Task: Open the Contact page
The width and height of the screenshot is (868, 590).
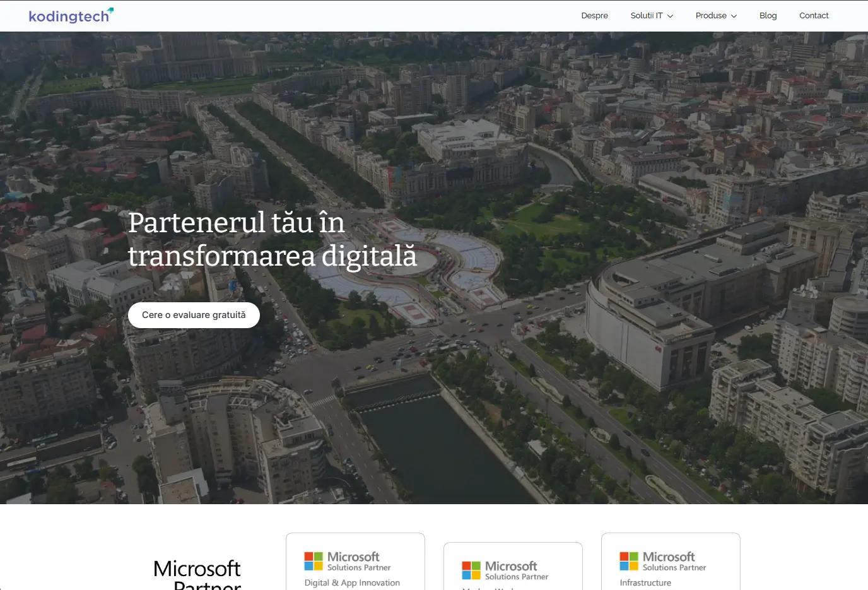Action: click(814, 16)
